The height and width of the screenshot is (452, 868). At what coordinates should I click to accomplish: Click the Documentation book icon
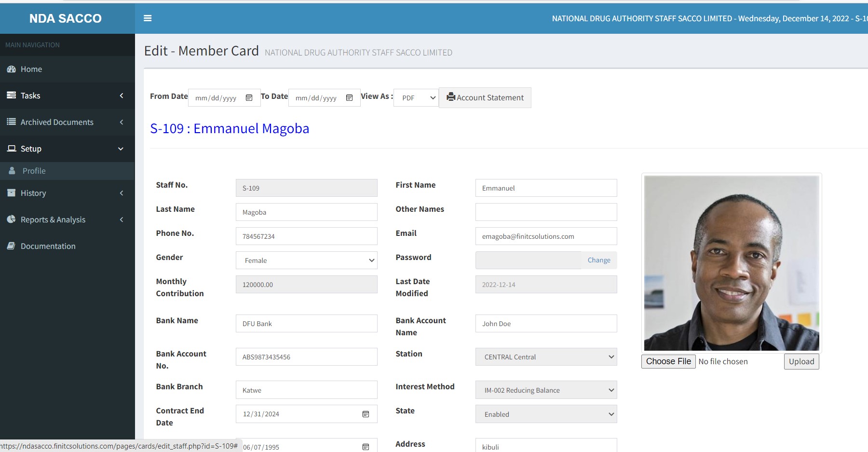point(12,246)
